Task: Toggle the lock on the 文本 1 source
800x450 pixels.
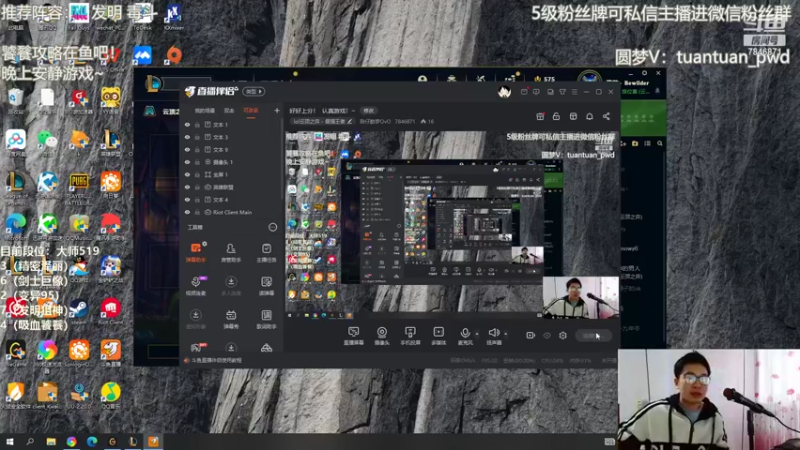Action: pos(197,124)
